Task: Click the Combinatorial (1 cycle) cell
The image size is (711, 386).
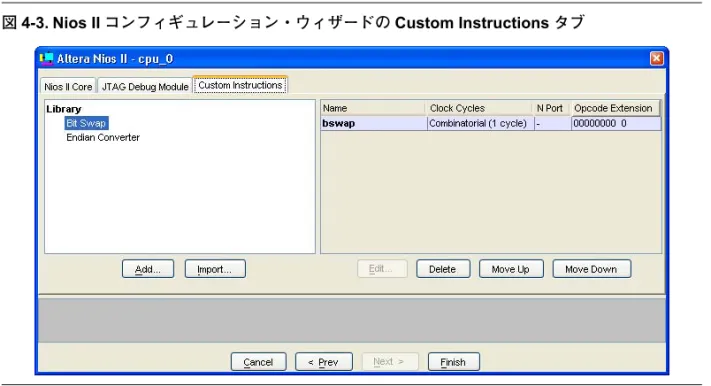Action: click(481, 123)
